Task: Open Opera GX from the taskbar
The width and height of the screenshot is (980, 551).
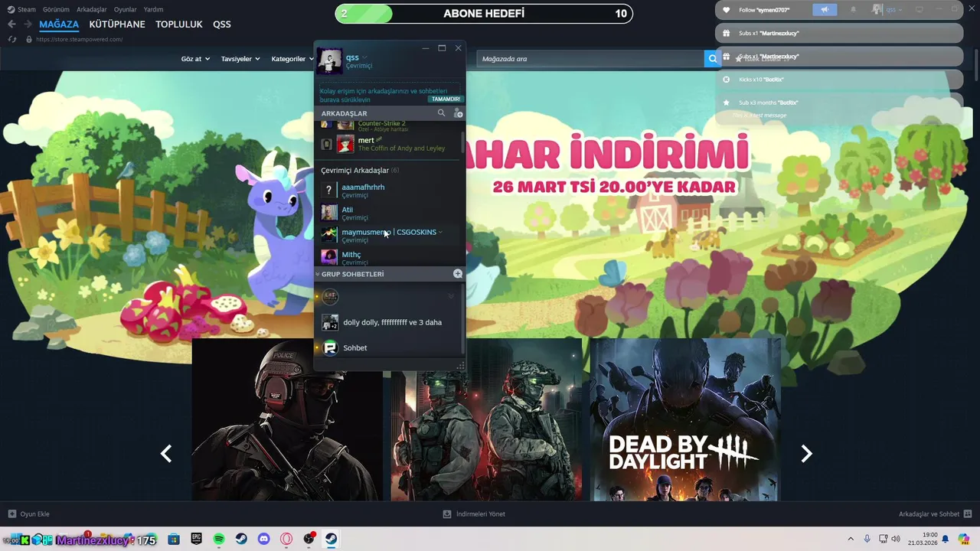Action: tap(286, 540)
